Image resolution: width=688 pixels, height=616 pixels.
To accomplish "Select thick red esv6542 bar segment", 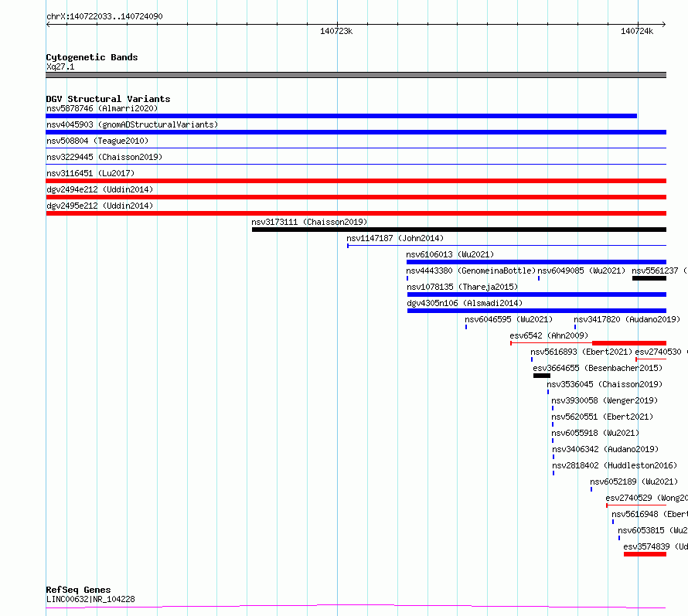I will 629,343.
